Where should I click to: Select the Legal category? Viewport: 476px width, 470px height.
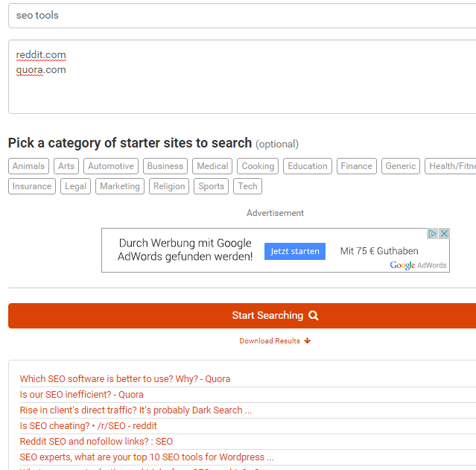[75, 186]
